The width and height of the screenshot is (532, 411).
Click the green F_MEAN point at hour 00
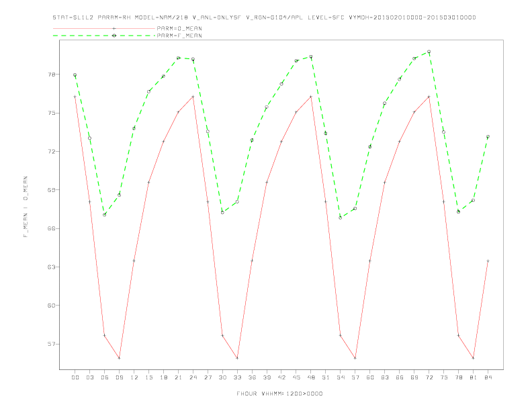point(75,75)
